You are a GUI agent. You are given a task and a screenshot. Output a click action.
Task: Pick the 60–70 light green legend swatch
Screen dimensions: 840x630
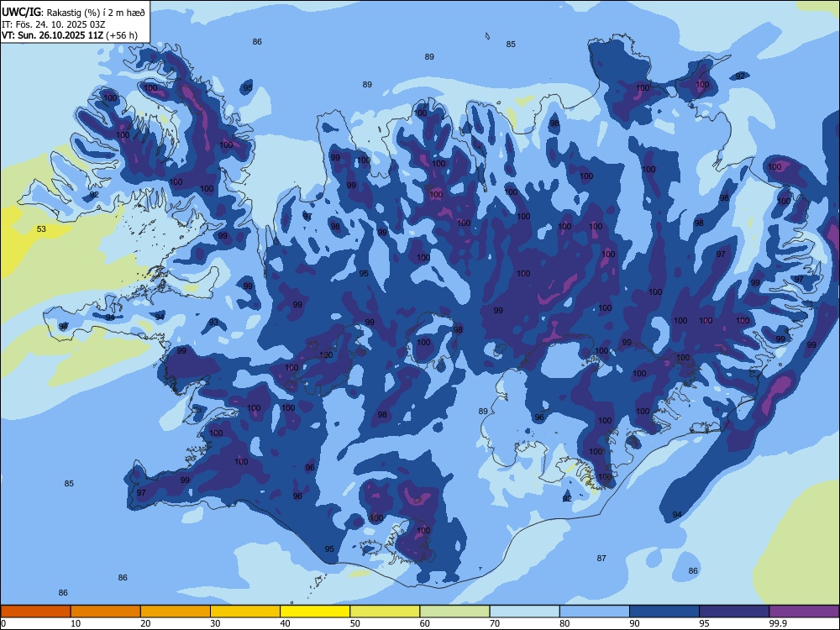click(454, 612)
